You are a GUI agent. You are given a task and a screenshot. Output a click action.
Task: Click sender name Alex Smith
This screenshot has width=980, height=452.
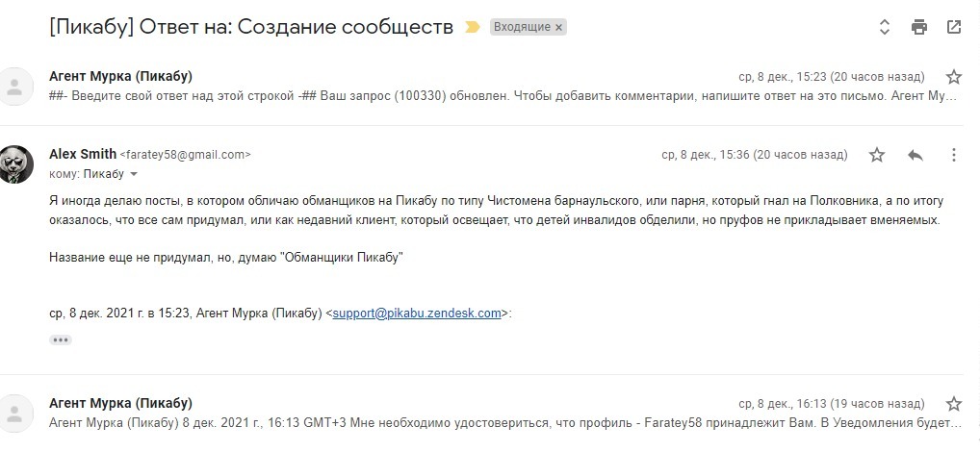[82, 154]
